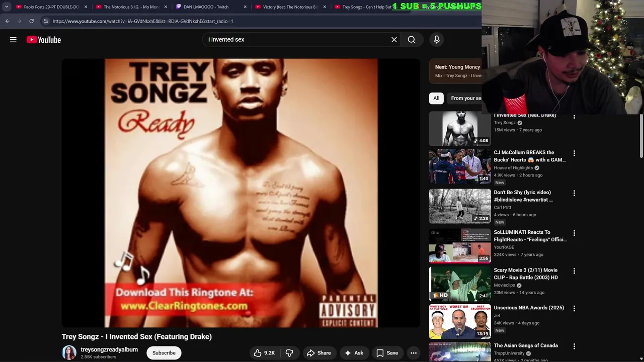Start voice search with microphone icon
The width and height of the screenshot is (644, 362).
pos(437,40)
